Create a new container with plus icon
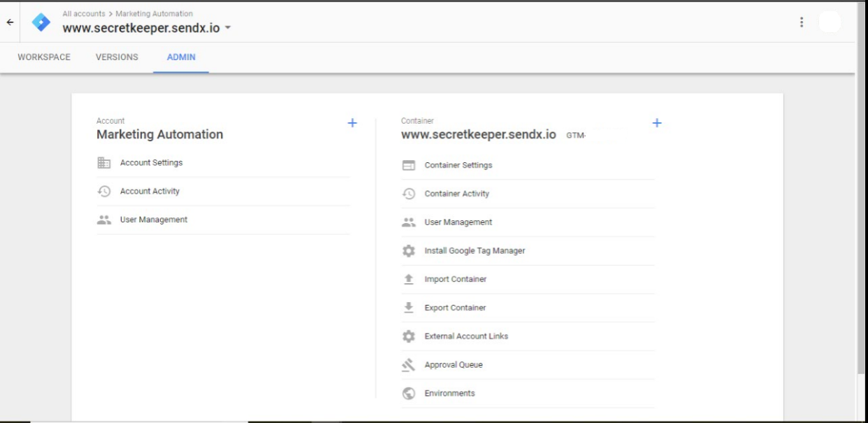This screenshot has width=868, height=423. tap(656, 123)
